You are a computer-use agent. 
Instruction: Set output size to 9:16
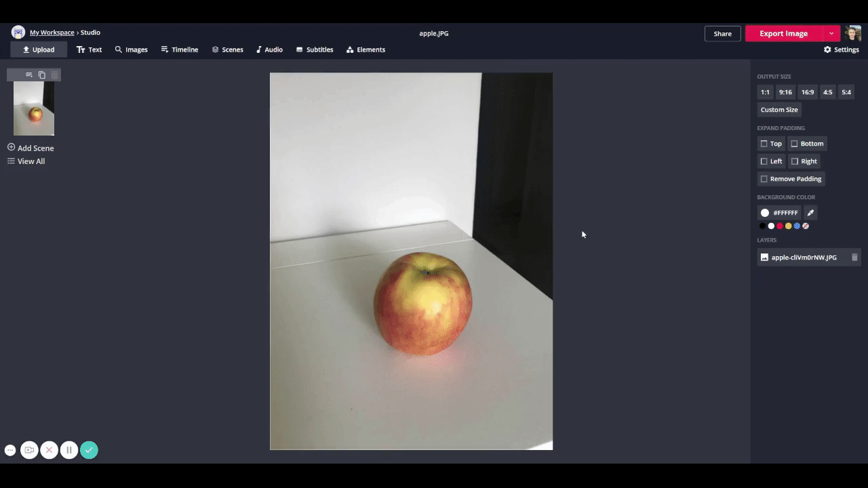coord(785,92)
